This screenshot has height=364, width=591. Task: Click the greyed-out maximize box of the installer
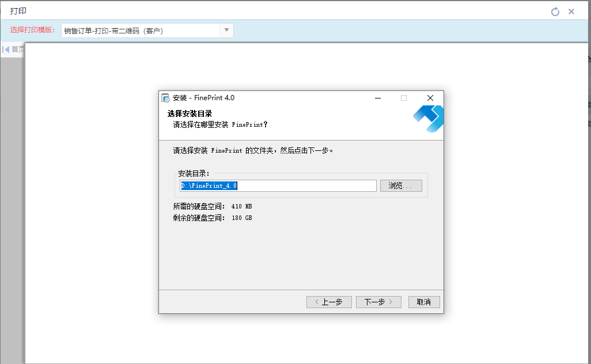(404, 98)
